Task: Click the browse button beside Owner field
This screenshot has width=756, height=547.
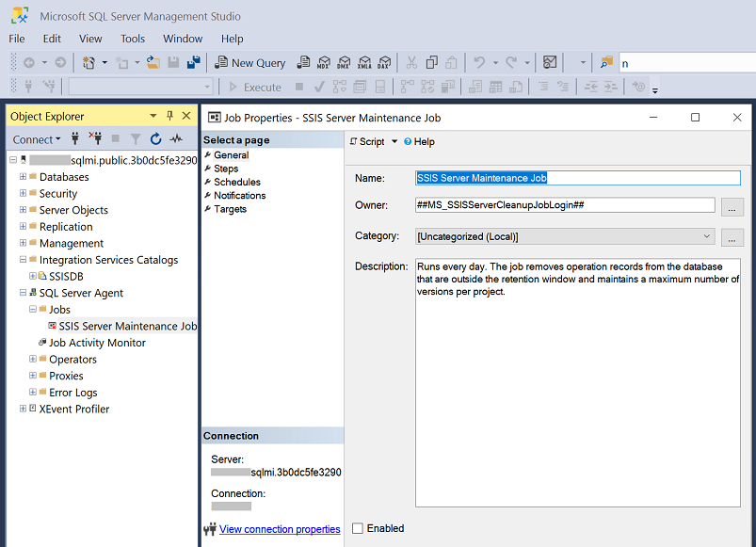Action: click(732, 206)
